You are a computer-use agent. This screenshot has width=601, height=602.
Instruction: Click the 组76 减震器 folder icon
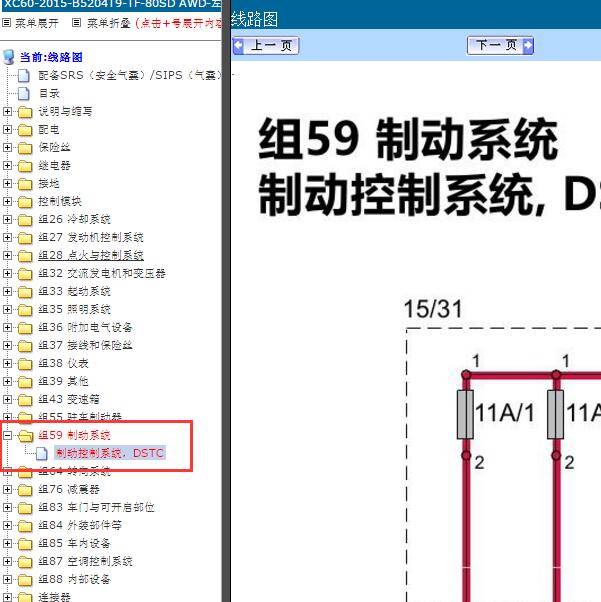click(25, 490)
